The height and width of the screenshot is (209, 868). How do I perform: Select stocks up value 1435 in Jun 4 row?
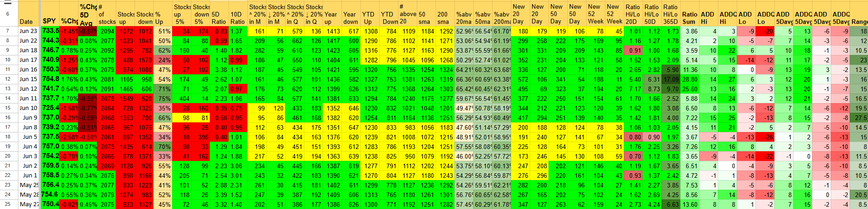(x=126, y=147)
